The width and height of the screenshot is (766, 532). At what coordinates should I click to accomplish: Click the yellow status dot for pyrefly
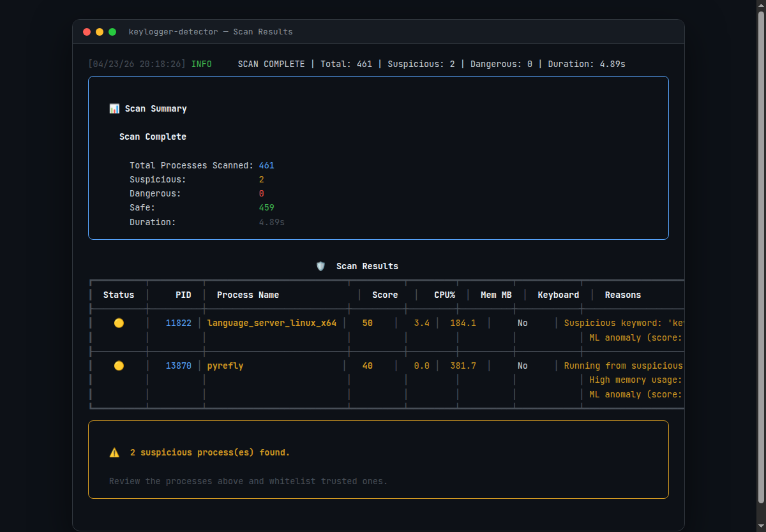point(119,366)
